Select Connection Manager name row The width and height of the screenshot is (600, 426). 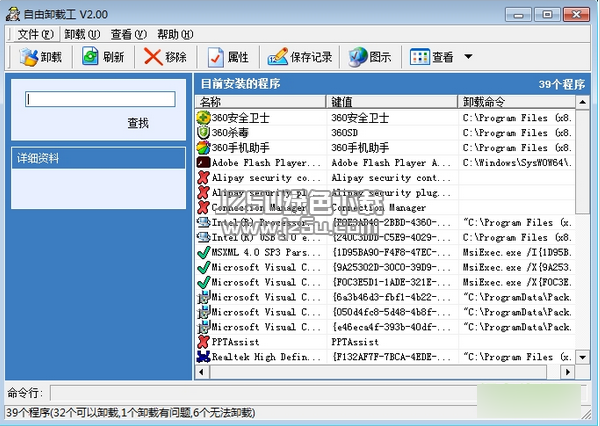pyautogui.click(x=259, y=207)
